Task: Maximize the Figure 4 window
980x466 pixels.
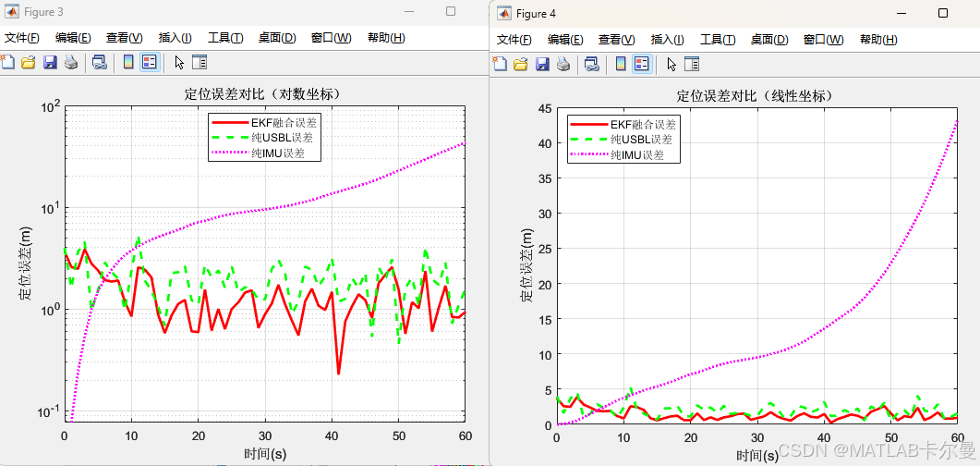Action: point(943,13)
